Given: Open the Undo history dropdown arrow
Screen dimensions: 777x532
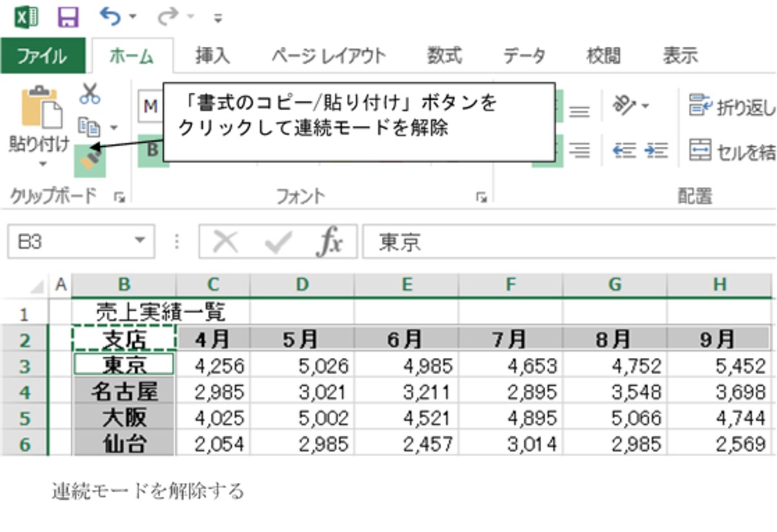Looking at the screenshot, I should point(133,17).
